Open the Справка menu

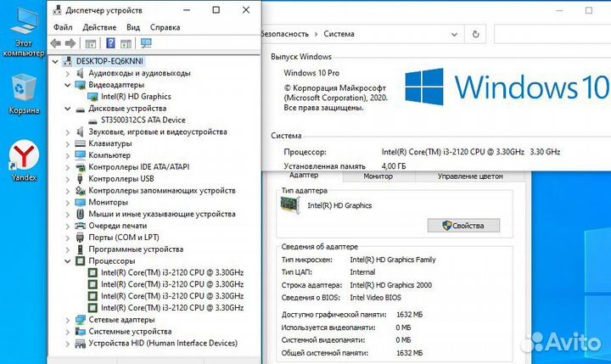(x=165, y=27)
